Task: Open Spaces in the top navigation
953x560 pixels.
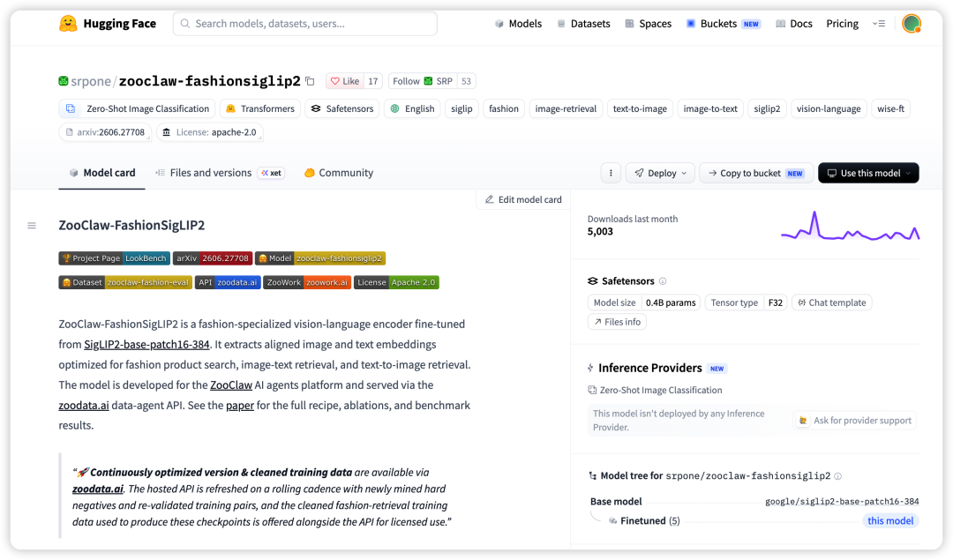Action: coord(649,24)
